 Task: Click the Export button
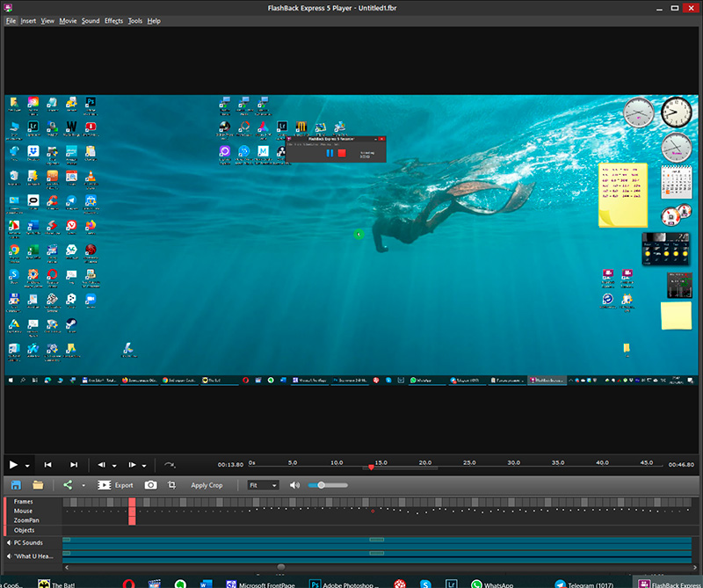point(116,485)
